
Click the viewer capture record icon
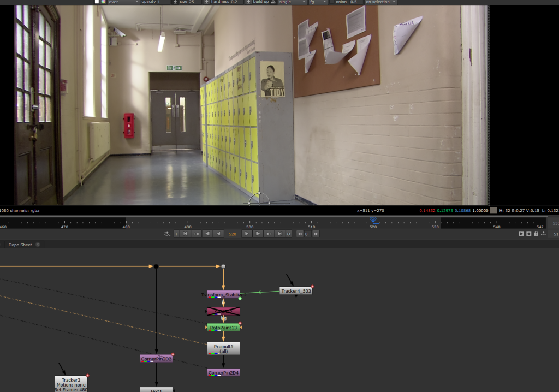click(528, 234)
